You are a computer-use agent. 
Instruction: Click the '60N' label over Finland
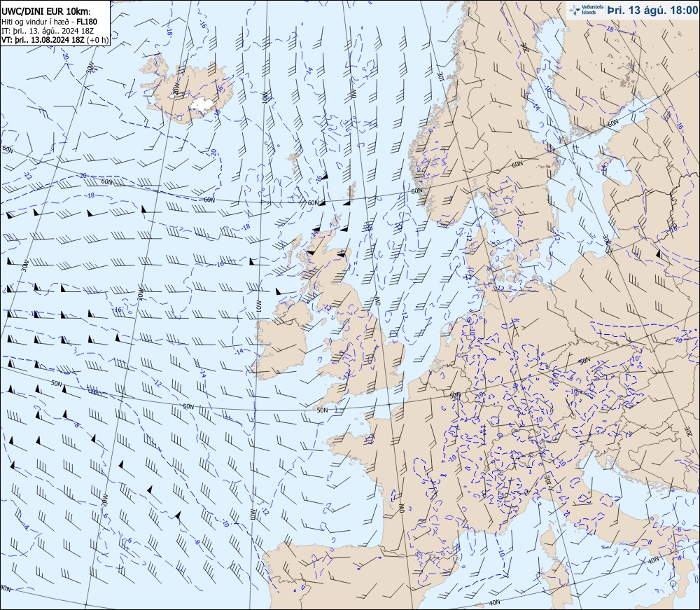tap(613, 123)
